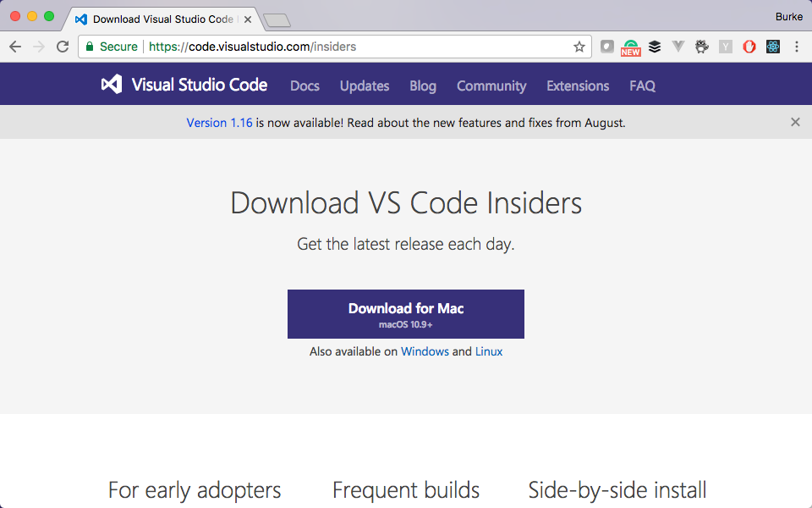This screenshot has width=812, height=508.
Task: Click the first gray square extension icon
Action: [607, 47]
